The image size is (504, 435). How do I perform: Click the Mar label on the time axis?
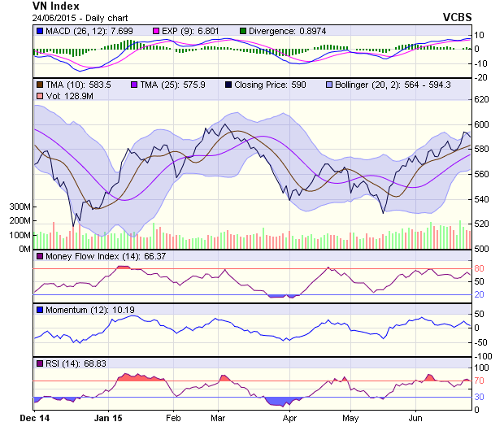point(218,417)
